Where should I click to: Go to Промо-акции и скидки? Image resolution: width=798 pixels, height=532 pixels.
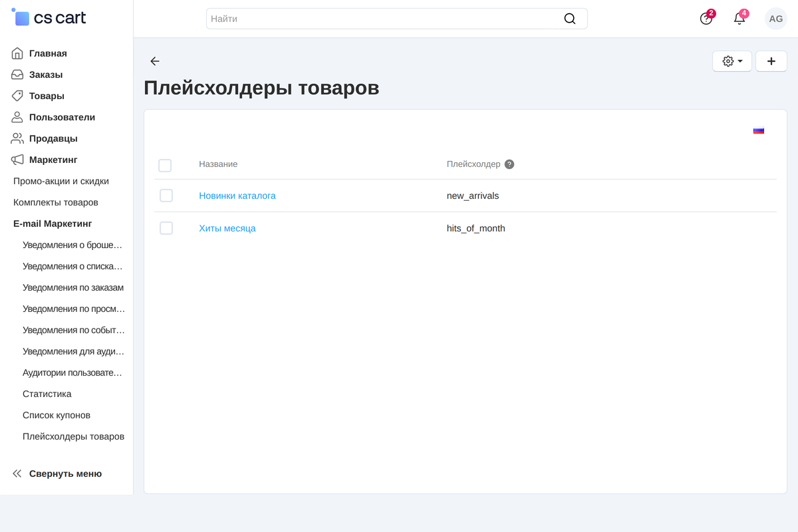(x=61, y=181)
